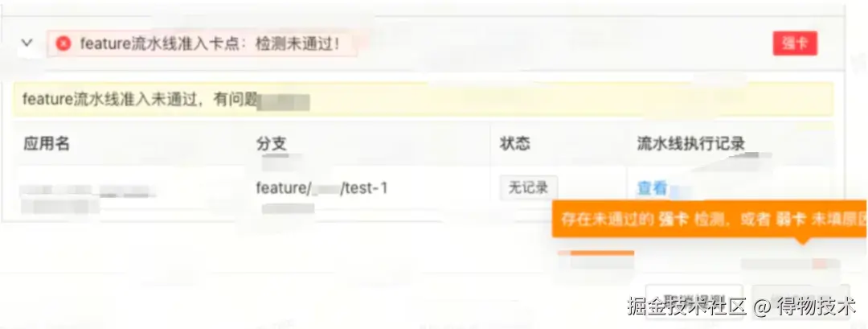The height and width of the screenshot is (329, 868).
Task: Open the 查看 pipeline record link
Action: click(x=652, y=189)
